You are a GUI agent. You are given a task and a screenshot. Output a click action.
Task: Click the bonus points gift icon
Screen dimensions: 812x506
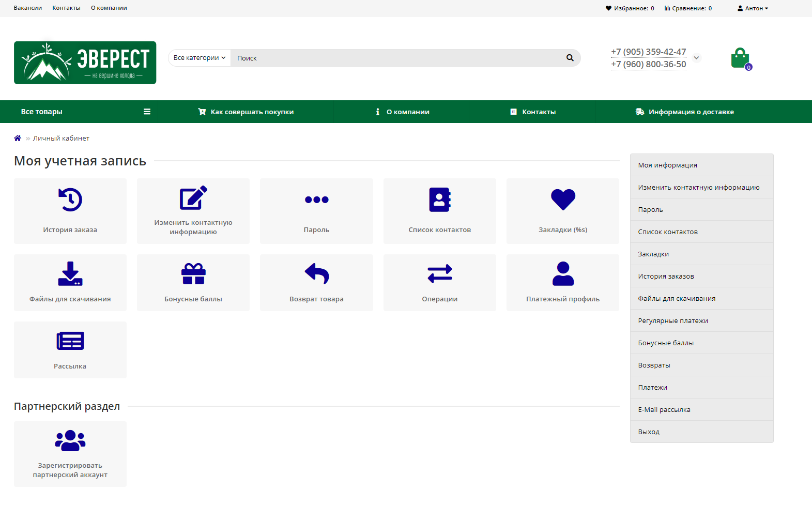pos(193,274)
